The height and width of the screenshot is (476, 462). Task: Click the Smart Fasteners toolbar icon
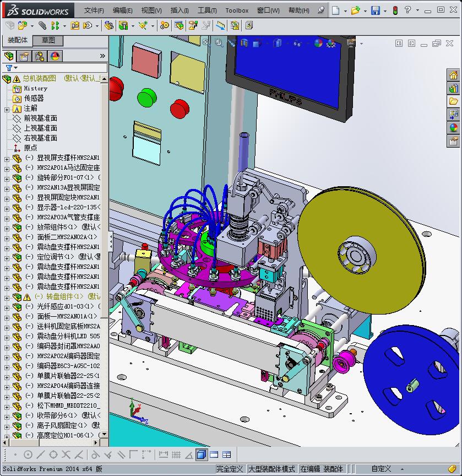click(x=75, y=25)
